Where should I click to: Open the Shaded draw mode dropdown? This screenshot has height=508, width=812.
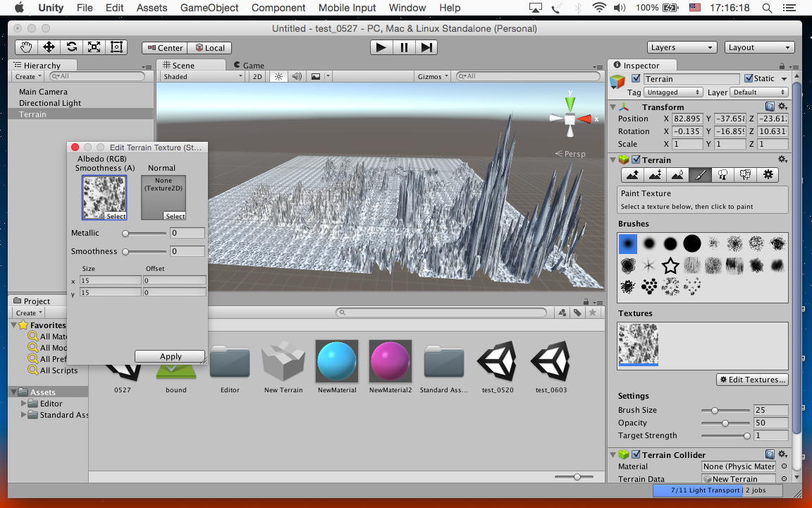202,76
